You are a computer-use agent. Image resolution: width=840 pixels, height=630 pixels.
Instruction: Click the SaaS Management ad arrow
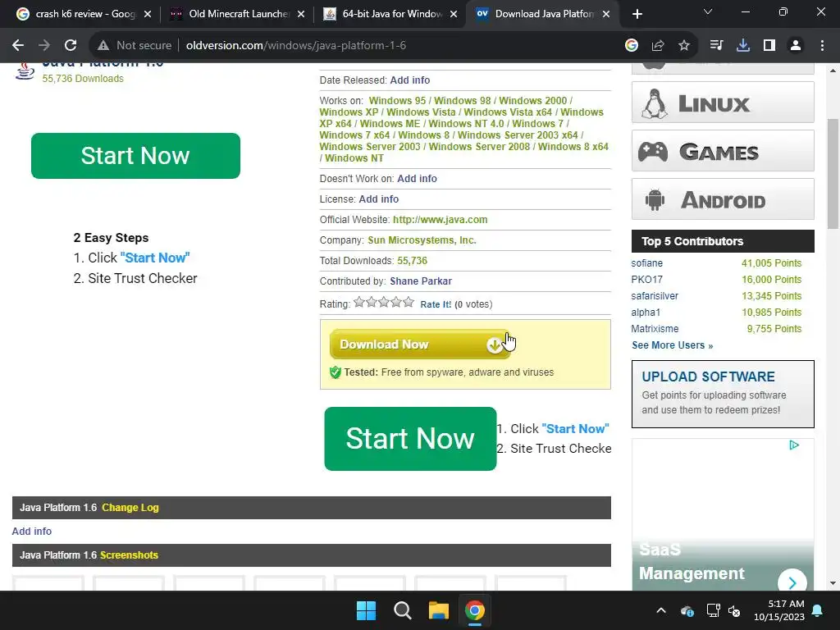pyautogui.click(x=792, y=582)
